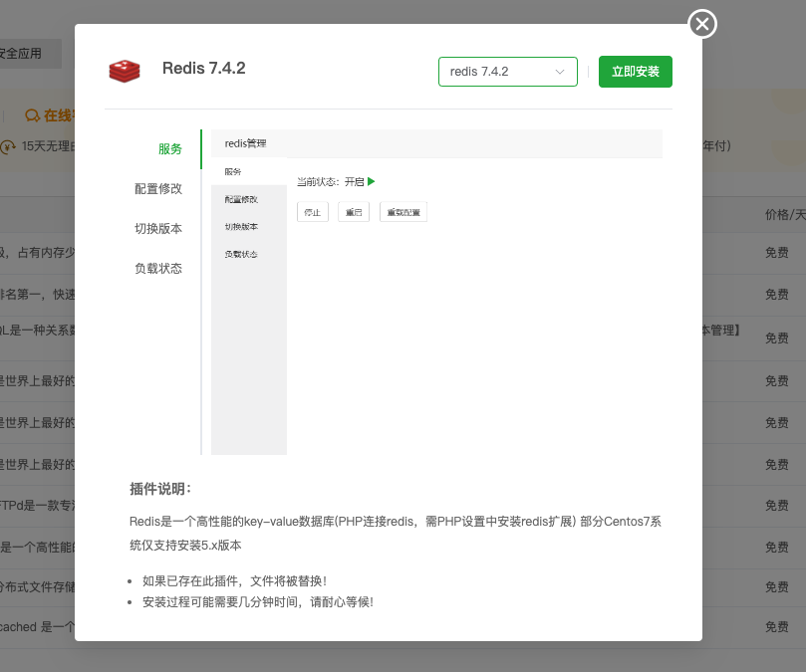
Task: Click the Redis logo icon
Action: click(125, 72)
